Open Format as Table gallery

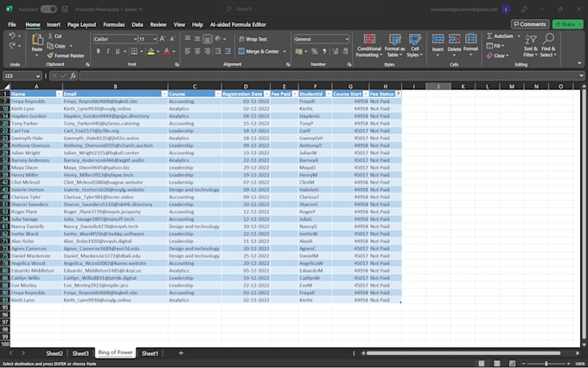click(394, 45)
